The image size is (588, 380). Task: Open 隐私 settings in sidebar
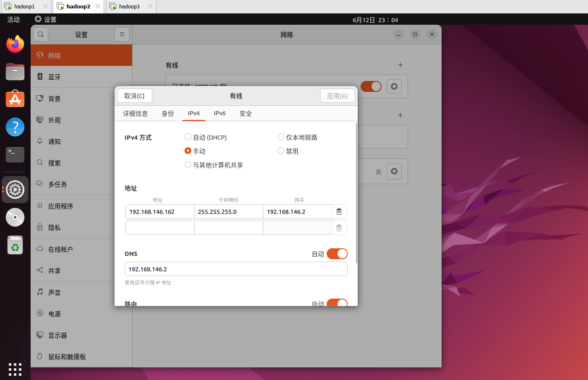81,227
